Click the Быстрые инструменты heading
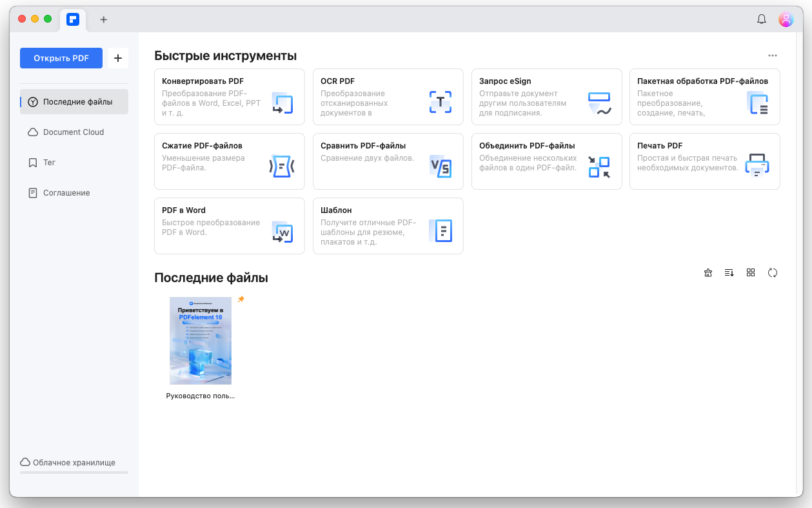The image size is (812, 508). tap(226, 56)
